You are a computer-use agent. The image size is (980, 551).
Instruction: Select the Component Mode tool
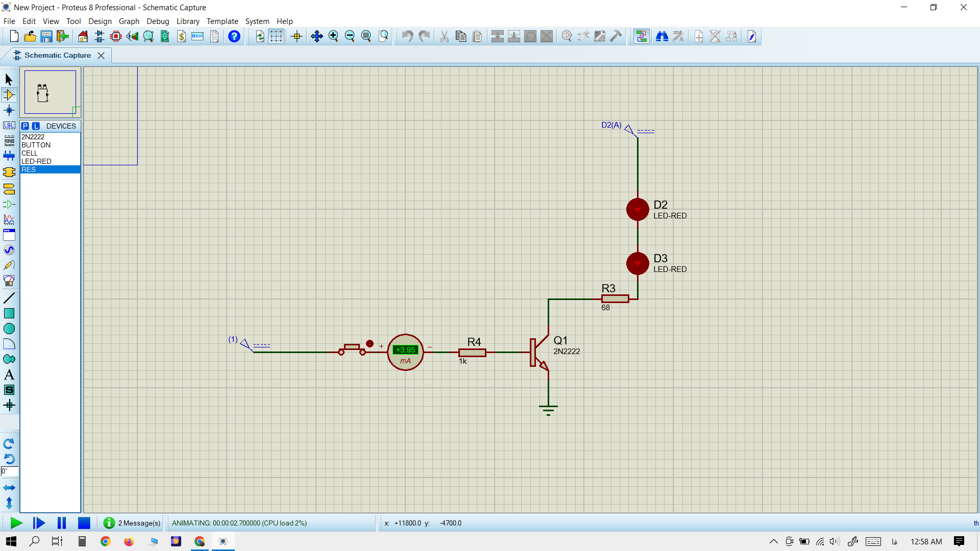[9, 95]
